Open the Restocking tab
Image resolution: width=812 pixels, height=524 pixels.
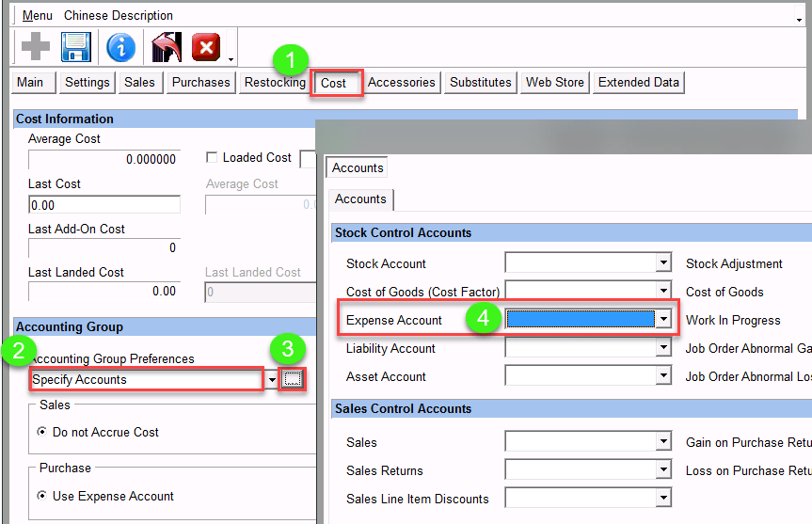click(x=275, y=83)
